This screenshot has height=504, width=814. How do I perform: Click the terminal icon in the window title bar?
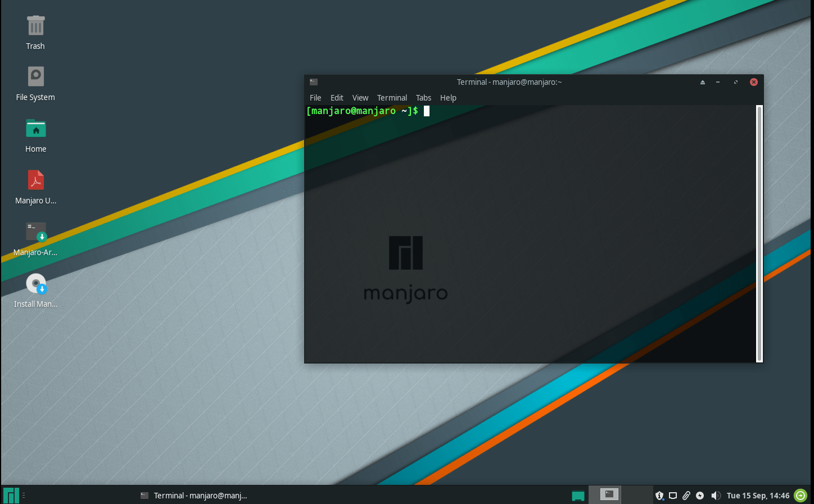pos(314,82)
